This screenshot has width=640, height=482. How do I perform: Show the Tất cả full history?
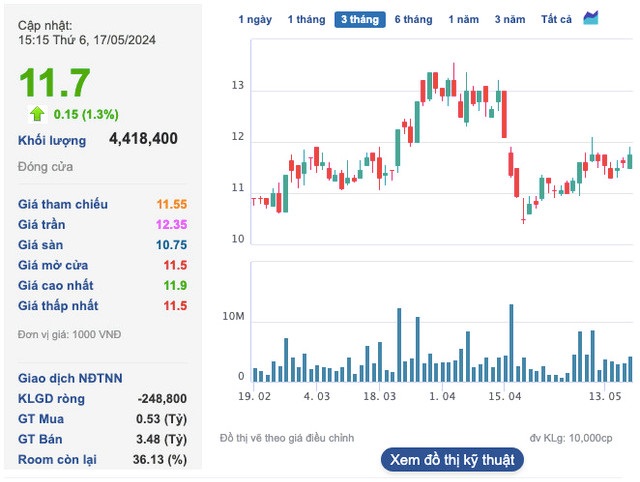click(x=556, y=20)
